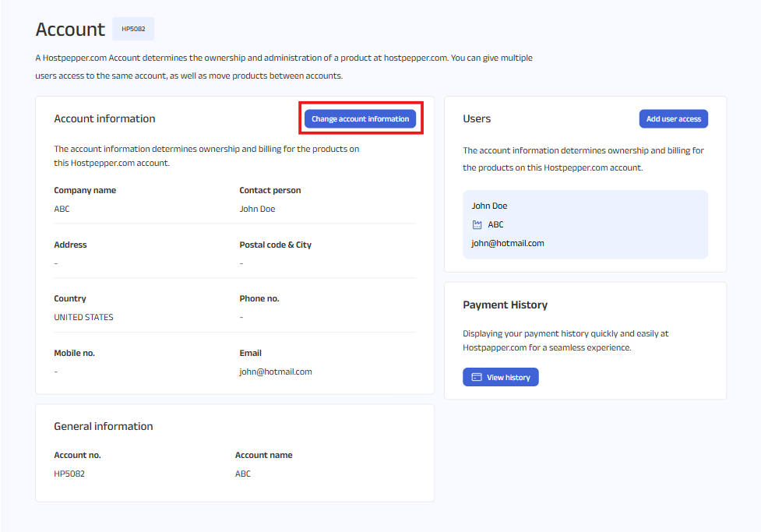Click the Change account information button
761x532 pixels.
pos(360,119)
